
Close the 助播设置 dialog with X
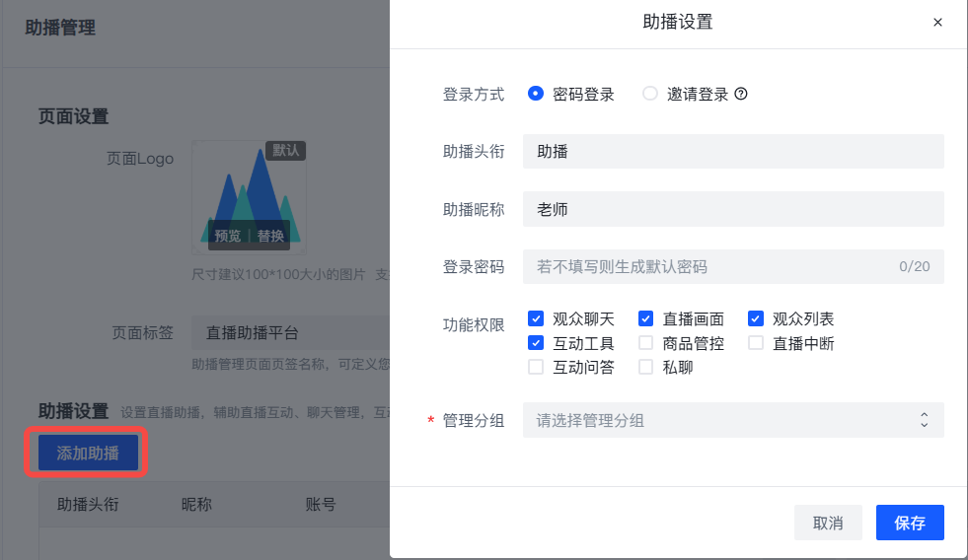click(x=937, y=23)
